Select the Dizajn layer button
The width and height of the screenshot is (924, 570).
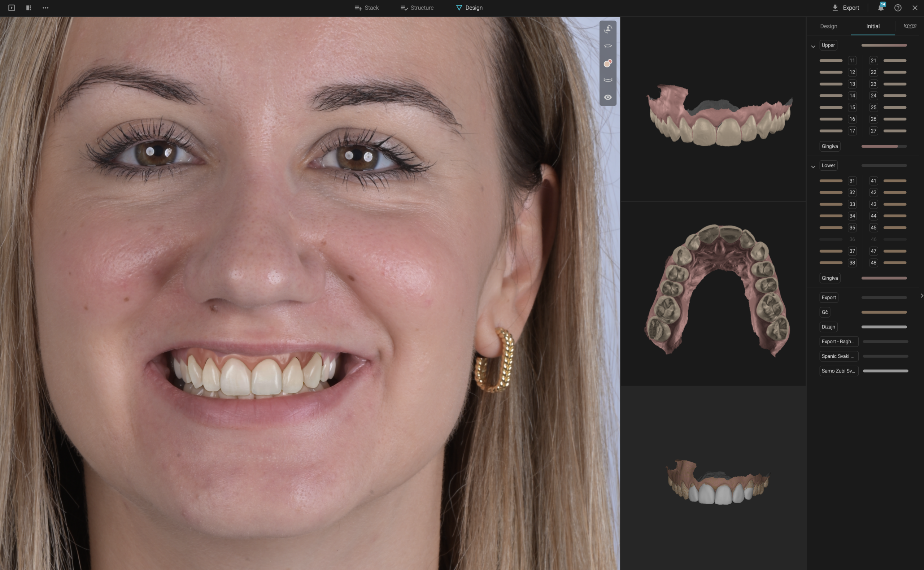click(828, 327)
